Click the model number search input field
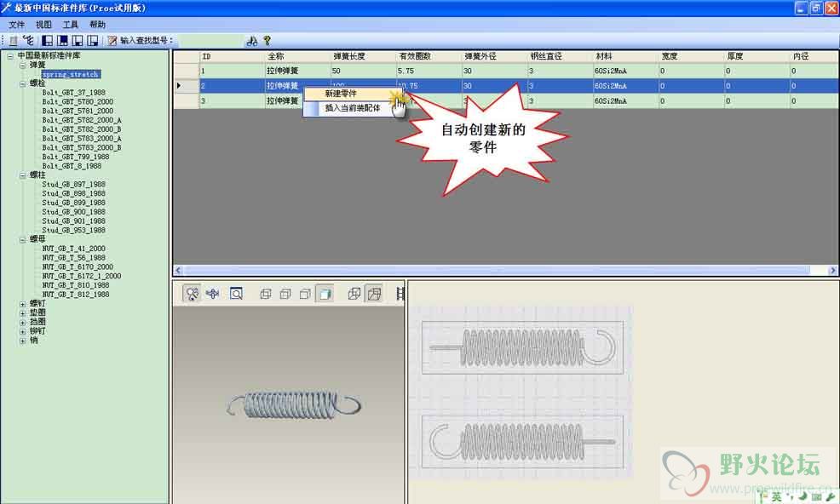 (210, 41)
